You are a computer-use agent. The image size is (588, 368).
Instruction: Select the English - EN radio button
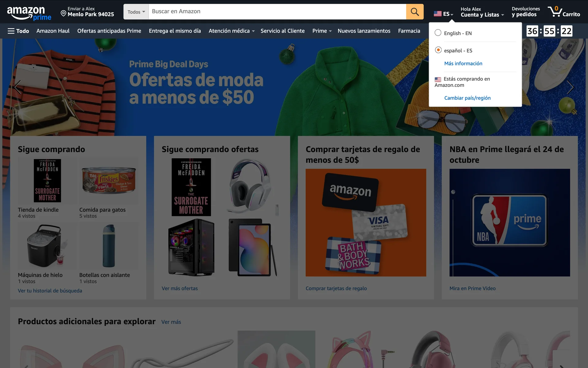point(438,33)
